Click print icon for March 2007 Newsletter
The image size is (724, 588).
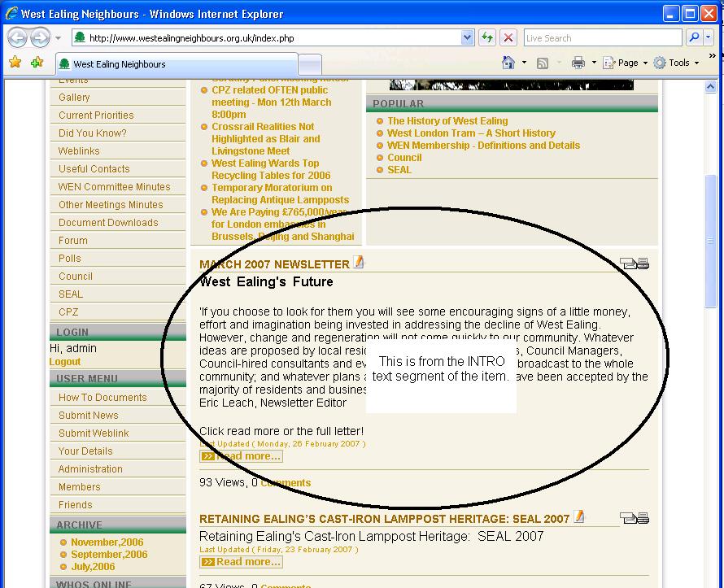point(643,264)
